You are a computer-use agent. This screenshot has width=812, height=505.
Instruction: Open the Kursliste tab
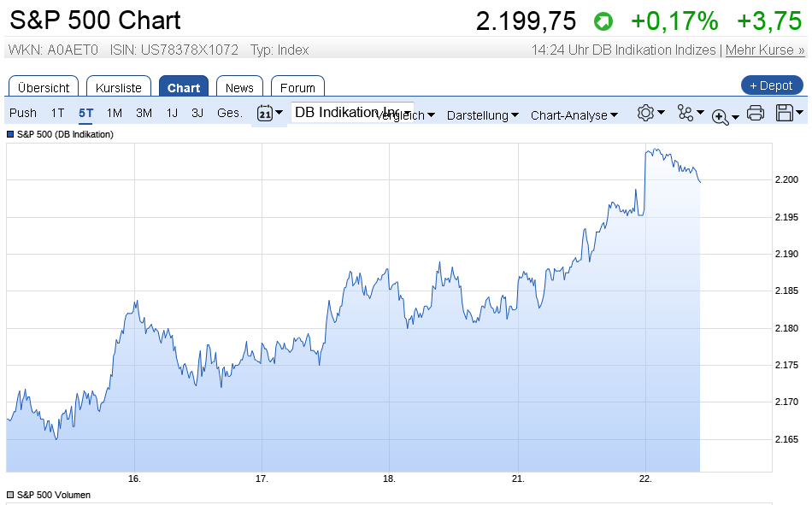click(119, 87)
